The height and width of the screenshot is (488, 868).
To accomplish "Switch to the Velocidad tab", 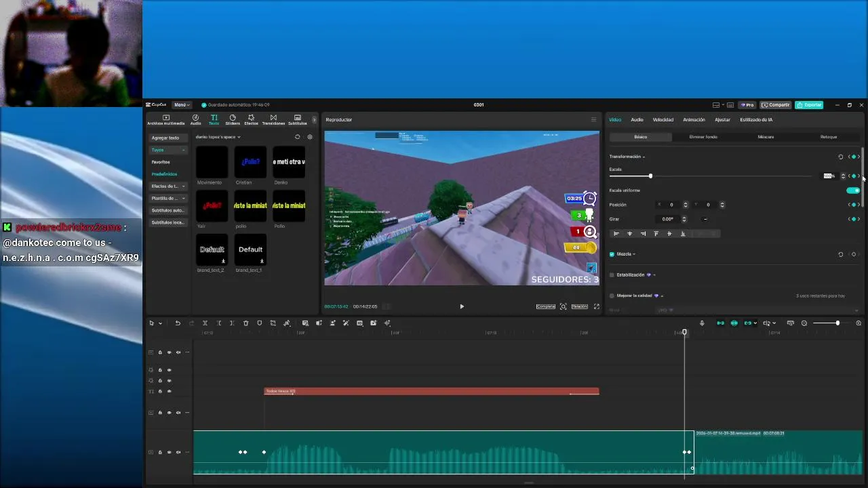I will click(663, 120).
